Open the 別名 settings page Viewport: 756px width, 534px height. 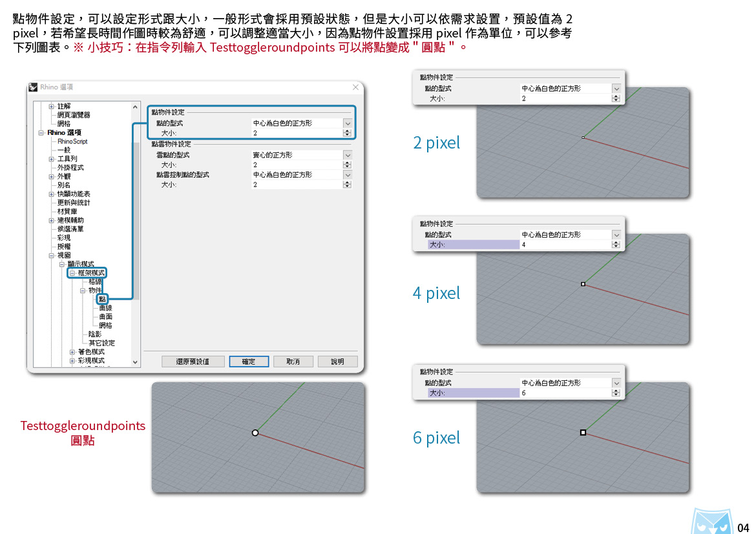(63, 185)
